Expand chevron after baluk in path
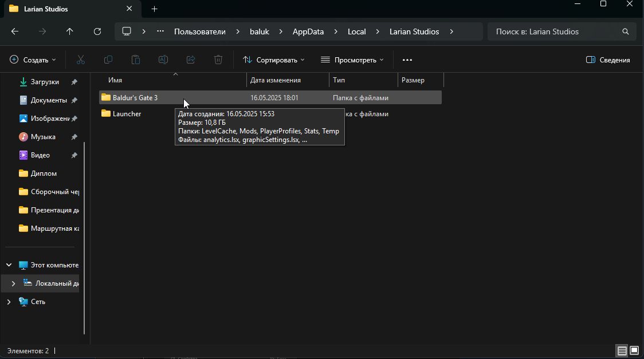Image resolution: width=644 pixels, height=359 pixels. [x=281, y=31]
